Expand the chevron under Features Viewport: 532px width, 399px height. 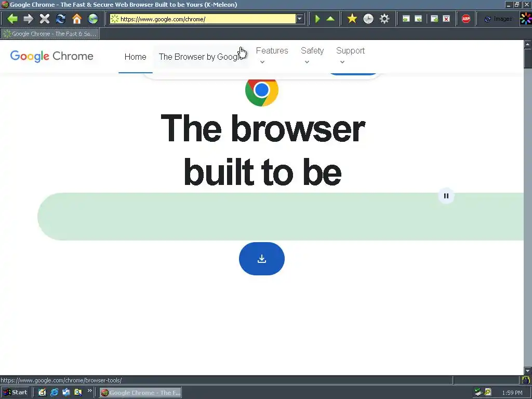click(x=262, y=62)
